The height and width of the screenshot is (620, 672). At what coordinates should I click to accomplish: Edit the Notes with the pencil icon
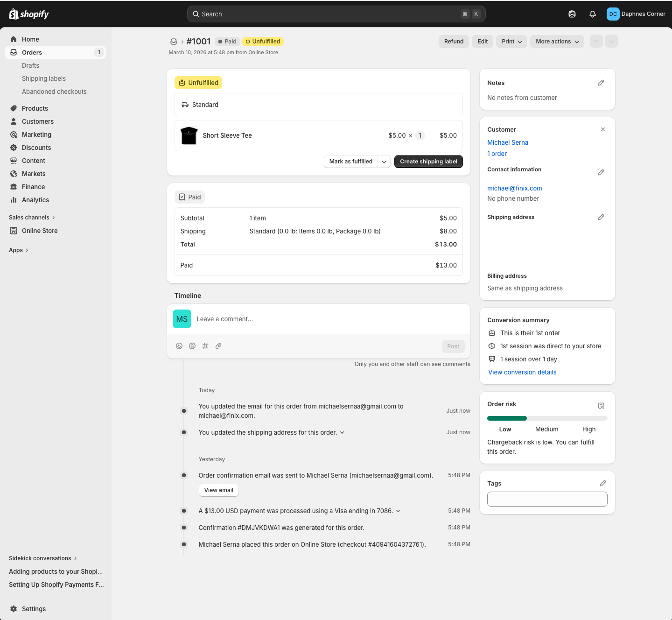pyautogui.click(x=601, y=83)
